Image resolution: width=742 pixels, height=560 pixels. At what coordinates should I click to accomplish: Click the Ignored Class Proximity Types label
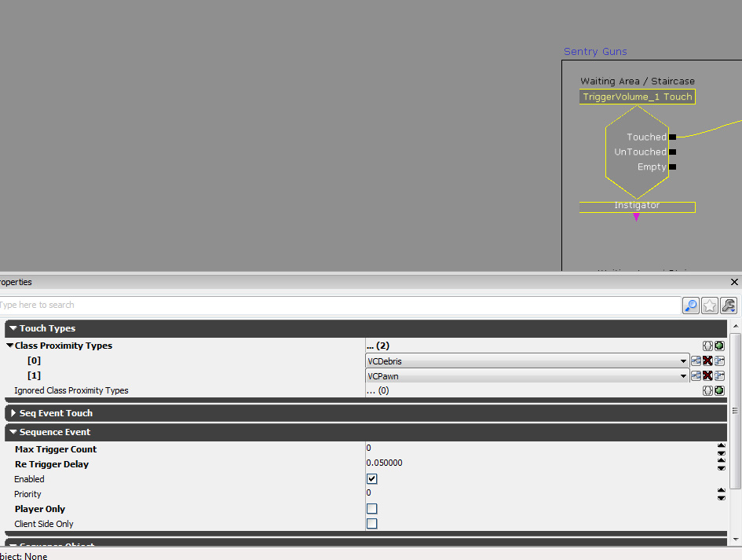pos(71,390)
